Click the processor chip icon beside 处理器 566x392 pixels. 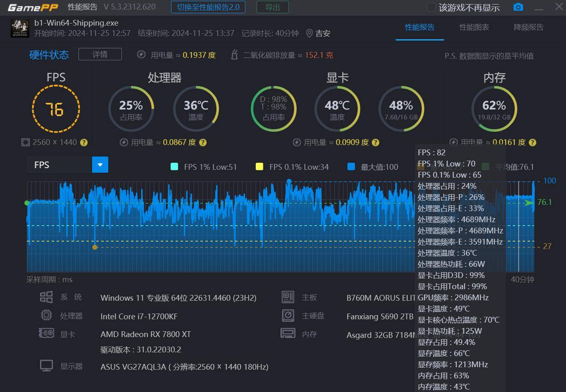pos(46,315)
